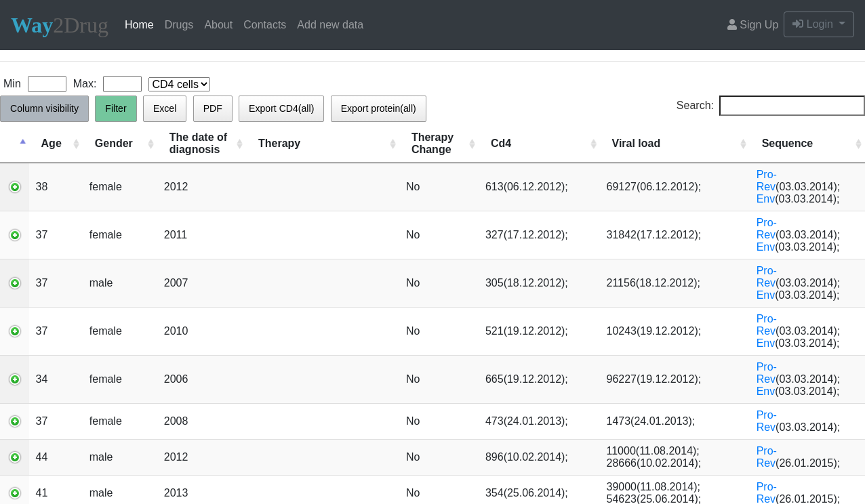
Task: Open Add new data nav item
Action: coord(330,24)
